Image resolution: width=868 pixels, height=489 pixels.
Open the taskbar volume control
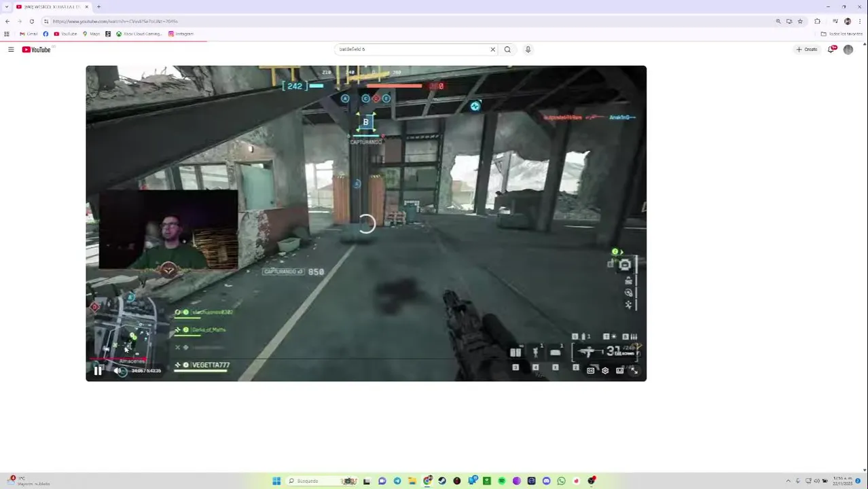click(x=816, y=481)
